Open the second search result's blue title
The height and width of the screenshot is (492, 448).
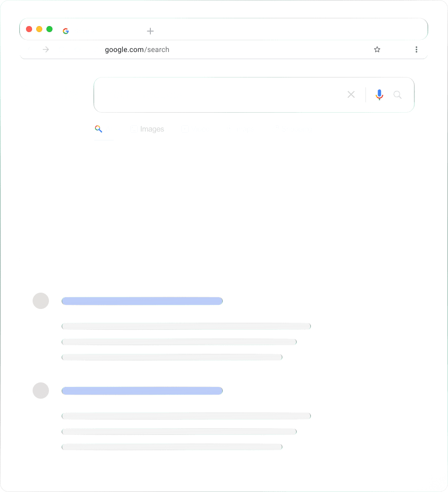tap(142, 391)
